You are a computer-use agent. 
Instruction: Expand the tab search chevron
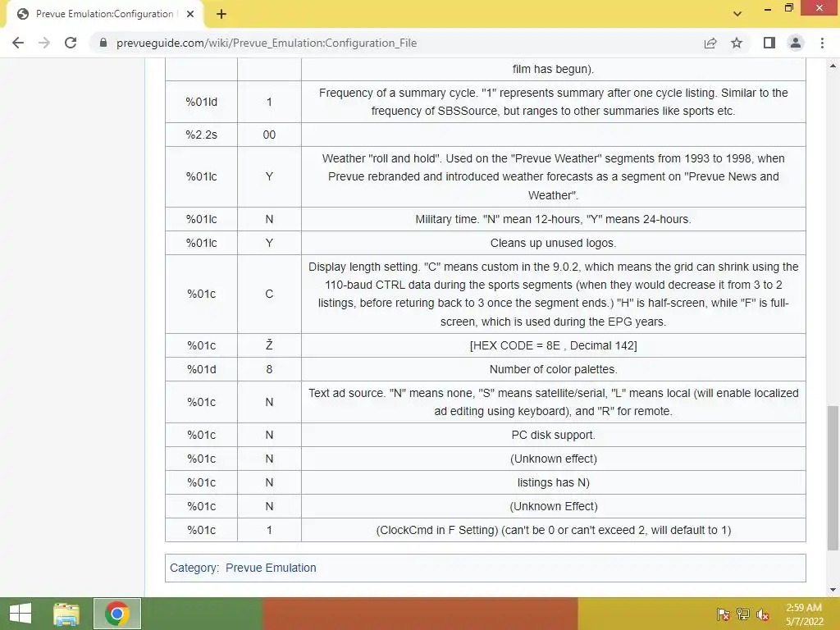click(x=737, y=14)
